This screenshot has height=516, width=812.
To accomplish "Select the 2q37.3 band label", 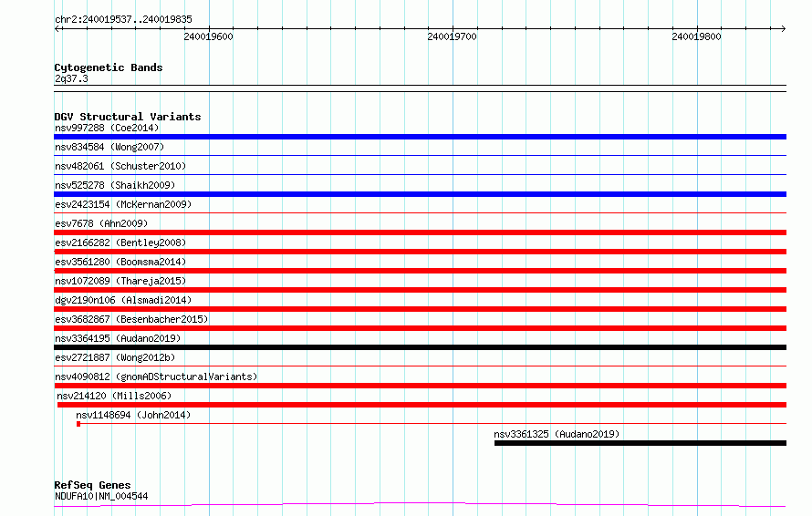I will pos(71,78).
